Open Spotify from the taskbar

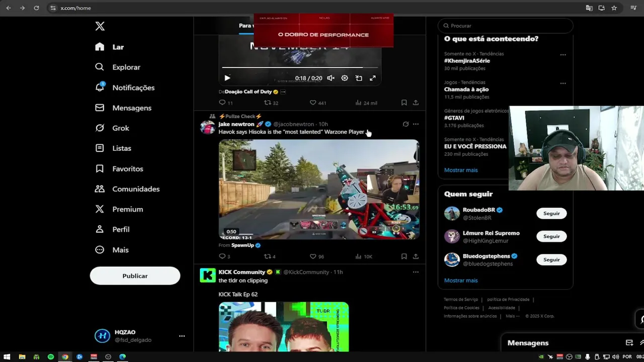coord(51,357)
